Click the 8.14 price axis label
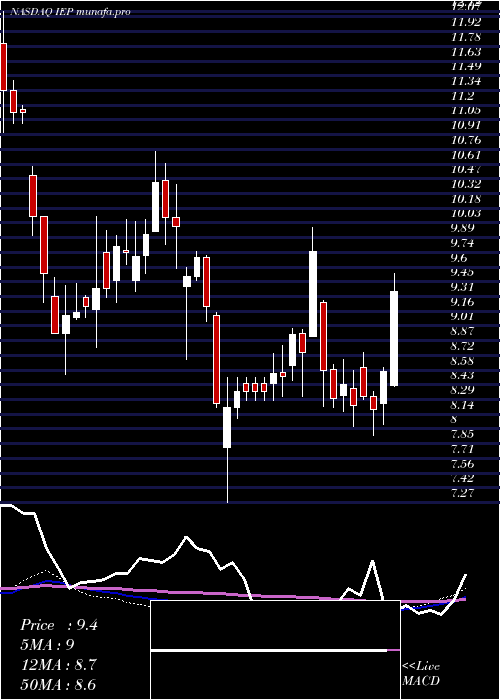The width and height of the screenshot is (500, 700). click(462, 405)
